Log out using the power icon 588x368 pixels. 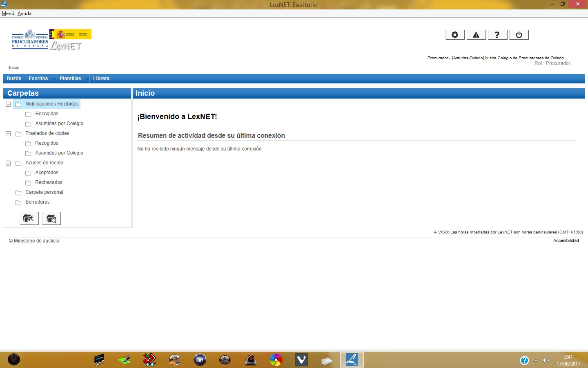pyautogui.click(x=519, y=35)
